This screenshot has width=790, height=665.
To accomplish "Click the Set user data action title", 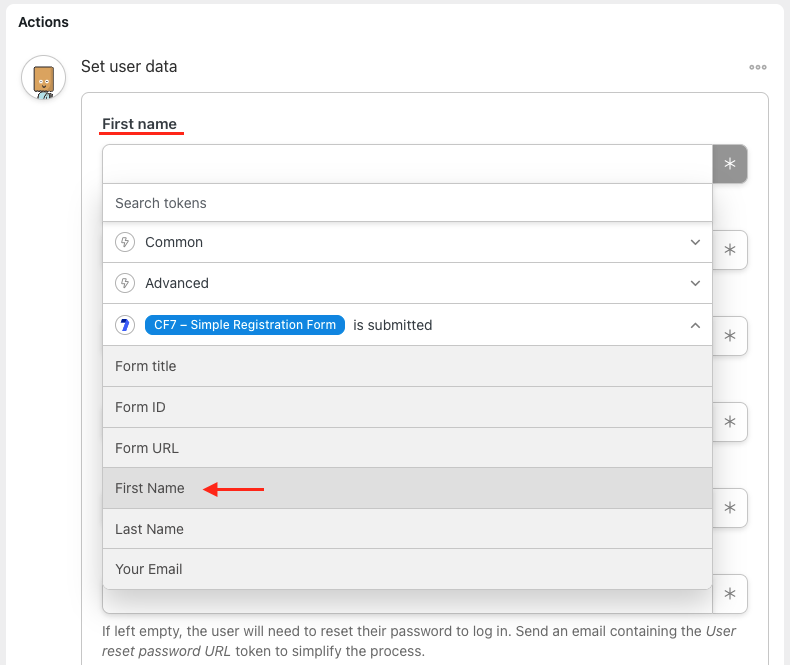I will tap(129, 66).
